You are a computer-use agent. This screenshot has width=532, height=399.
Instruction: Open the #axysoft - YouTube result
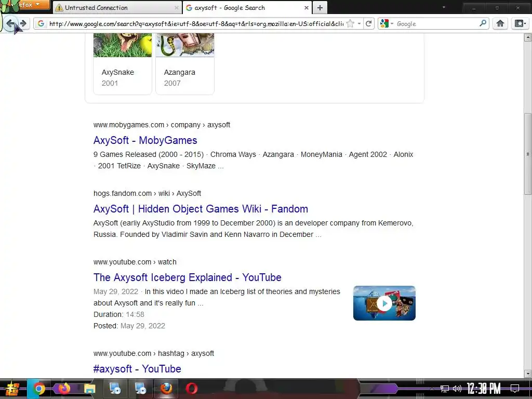(x=137, y=368)
